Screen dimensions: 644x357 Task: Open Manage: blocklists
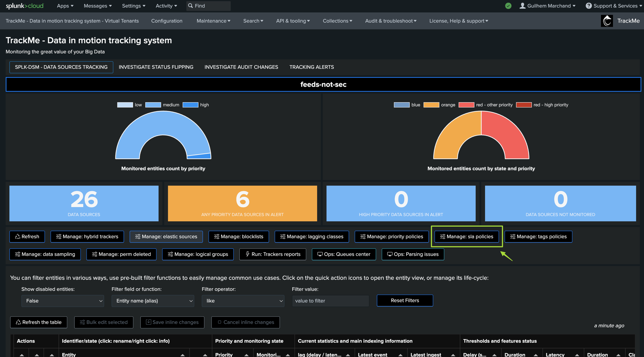tap(238, 236)
